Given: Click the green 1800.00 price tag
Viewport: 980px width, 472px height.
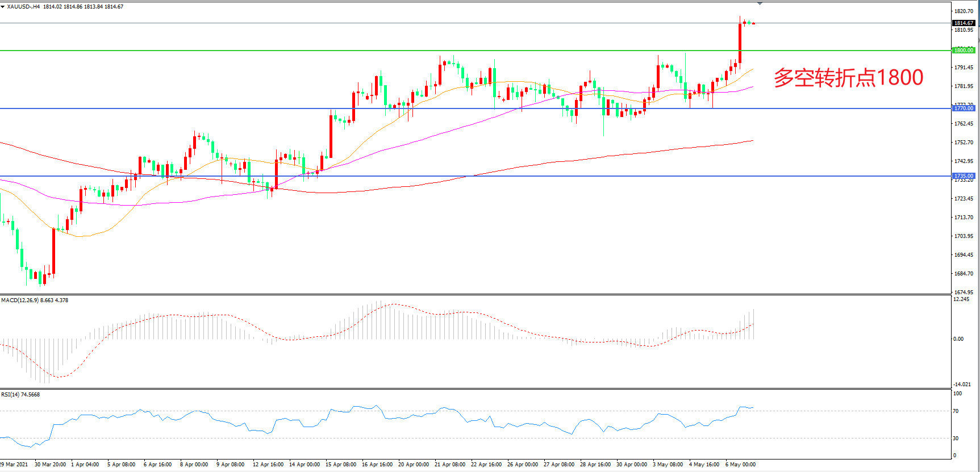Looking at the screenshot, I should (963, 51).
